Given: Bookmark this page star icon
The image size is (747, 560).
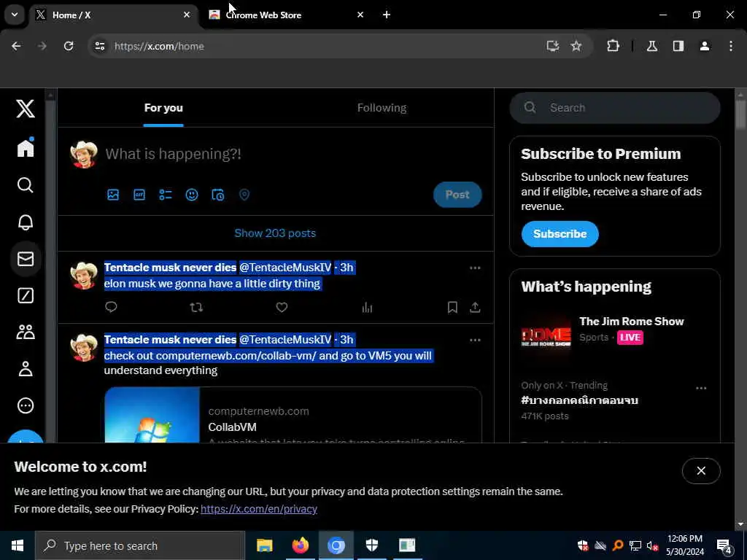Looking at the screenshot, I should tap(576, 46).
